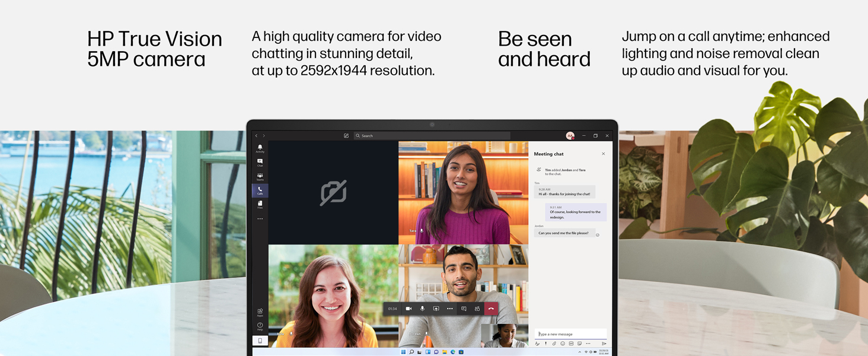868x356 pixels.
Task: Open the Windows Start menu
Action: [403, 352]
